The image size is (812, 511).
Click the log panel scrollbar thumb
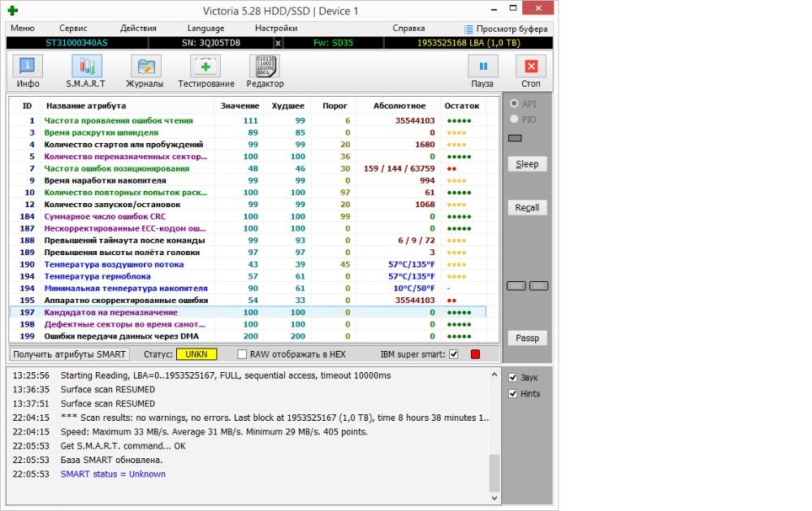(x=494, y=472)
